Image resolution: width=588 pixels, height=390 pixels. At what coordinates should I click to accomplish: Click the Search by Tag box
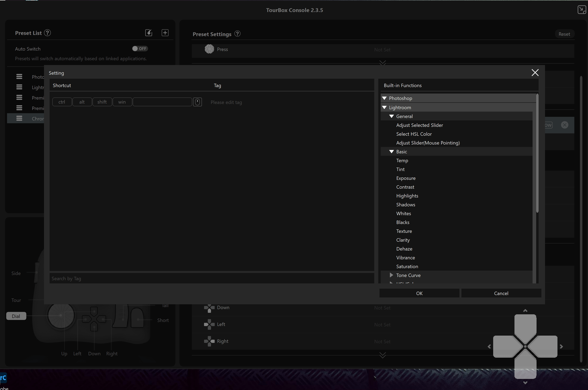click(212, 279)
